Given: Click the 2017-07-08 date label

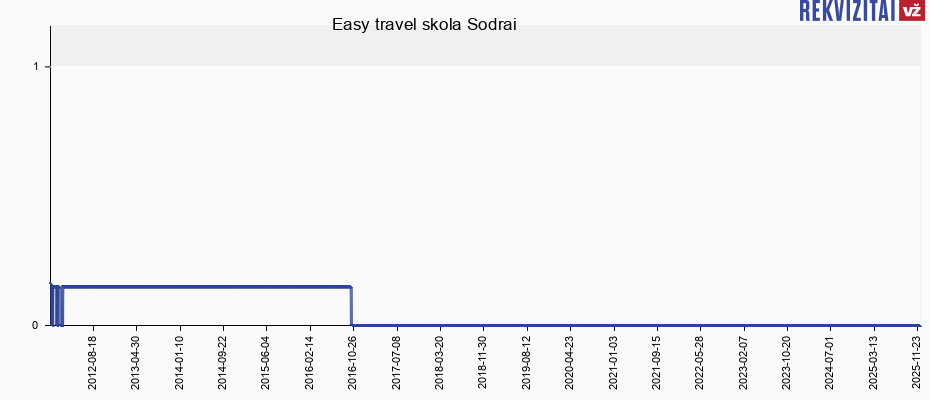Looking at the screenshot, I should (397, 362).
